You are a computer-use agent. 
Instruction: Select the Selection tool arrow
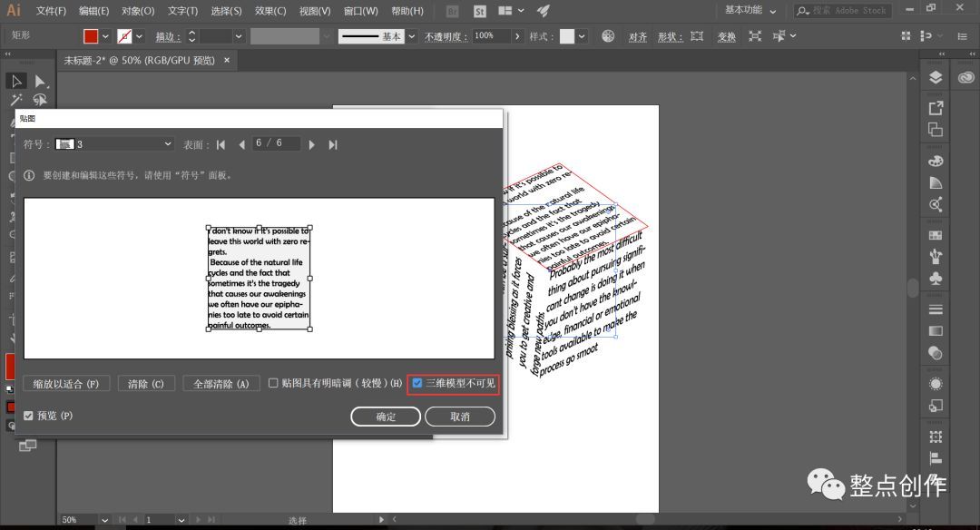(x=17, y=81)
